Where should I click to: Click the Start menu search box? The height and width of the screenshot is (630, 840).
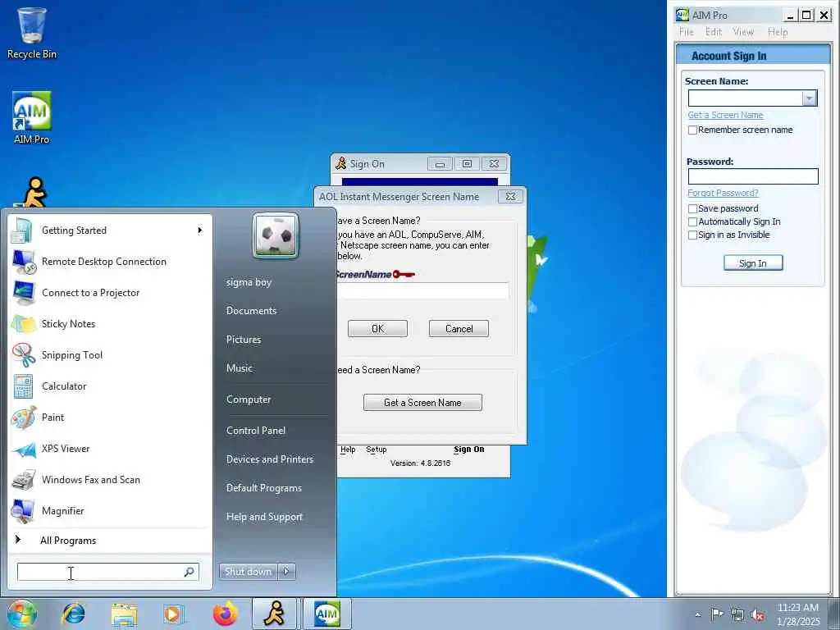[x=107, y=572]
